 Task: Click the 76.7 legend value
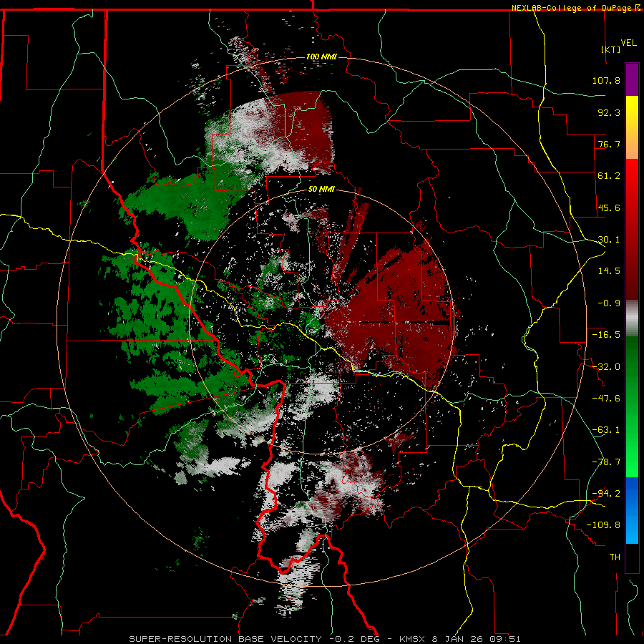[609, 144]
